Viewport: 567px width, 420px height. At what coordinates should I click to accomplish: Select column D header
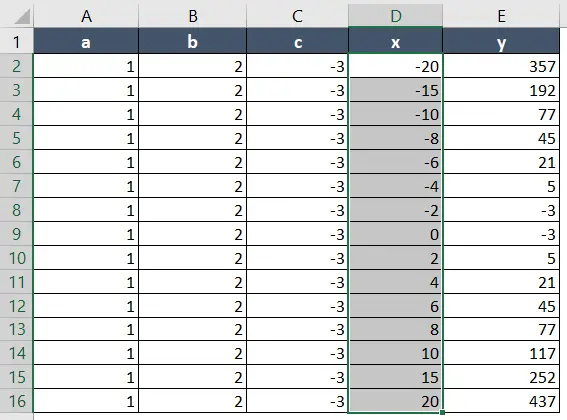(396, 16)
